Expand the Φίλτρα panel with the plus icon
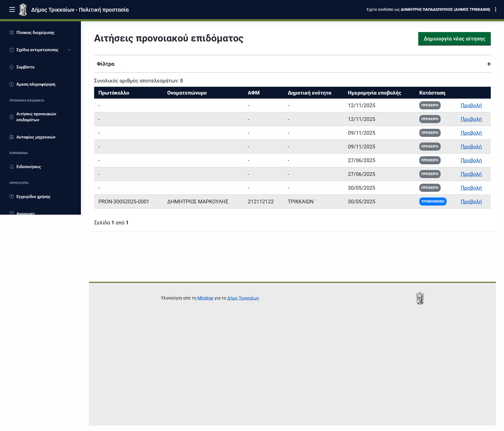The image size is (504, 431). tap(489, 64)
